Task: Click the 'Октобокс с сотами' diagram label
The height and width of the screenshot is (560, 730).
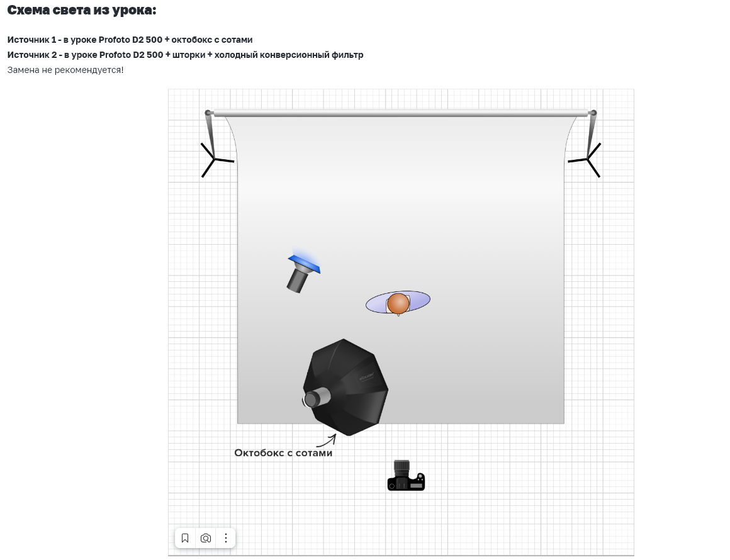Action: point(283,453)
